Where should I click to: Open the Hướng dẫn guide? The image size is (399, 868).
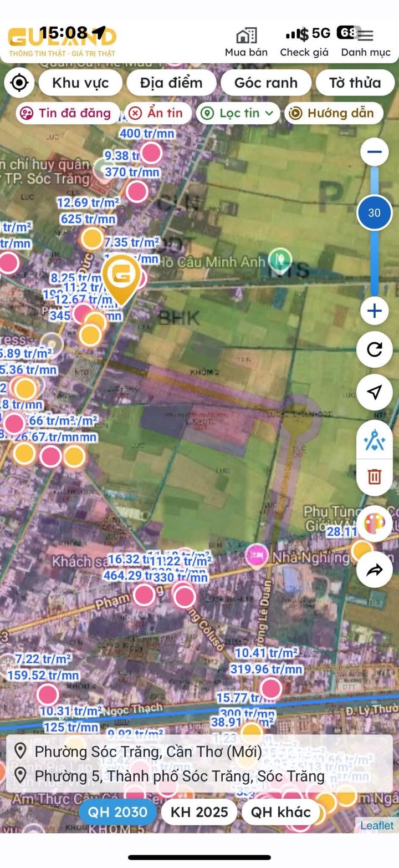coord(334,113)
